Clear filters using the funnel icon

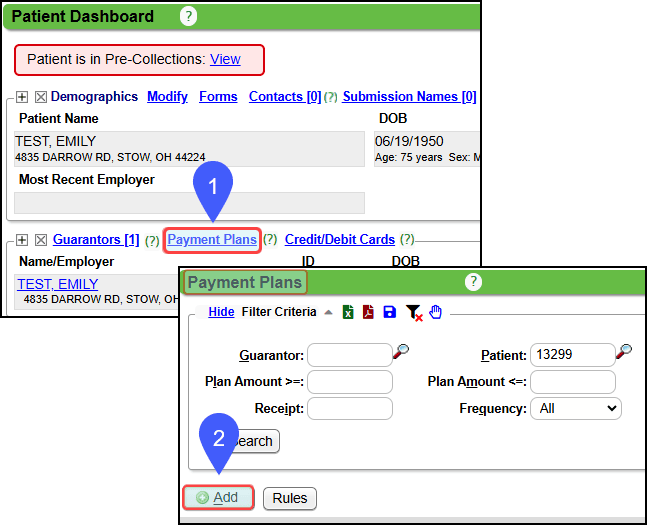point(413,312)
